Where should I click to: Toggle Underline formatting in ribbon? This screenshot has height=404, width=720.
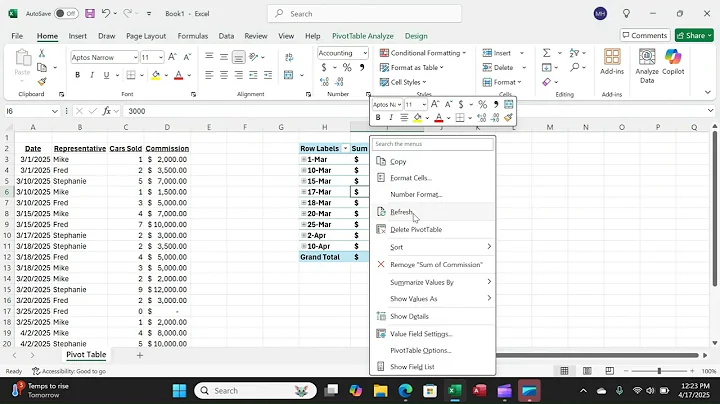tap(107, 75)
